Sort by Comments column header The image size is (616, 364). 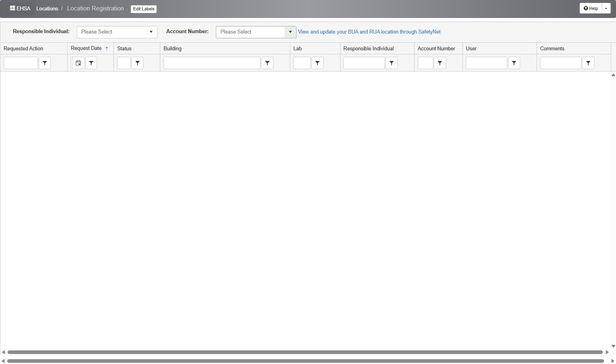(552, 48)
